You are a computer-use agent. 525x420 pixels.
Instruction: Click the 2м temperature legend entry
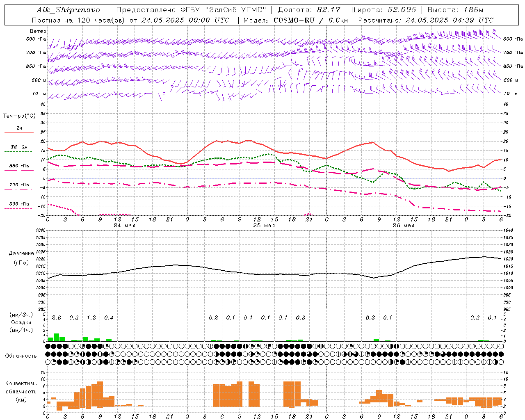point(19,128)
